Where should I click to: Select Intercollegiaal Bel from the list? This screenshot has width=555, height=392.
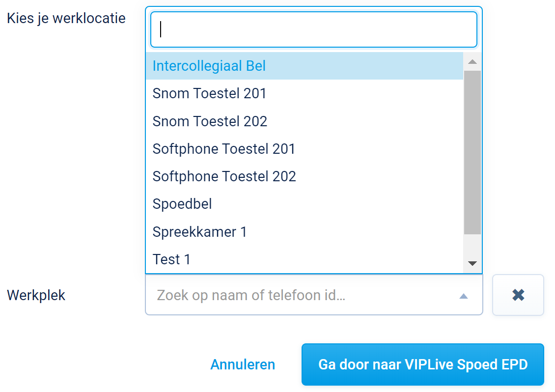click(209, 66)
